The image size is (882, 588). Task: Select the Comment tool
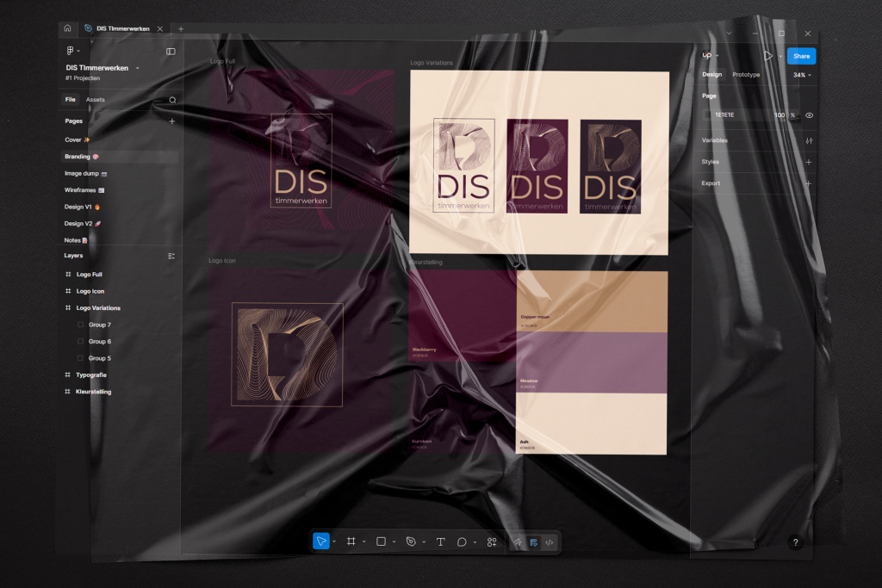(462, 542)
